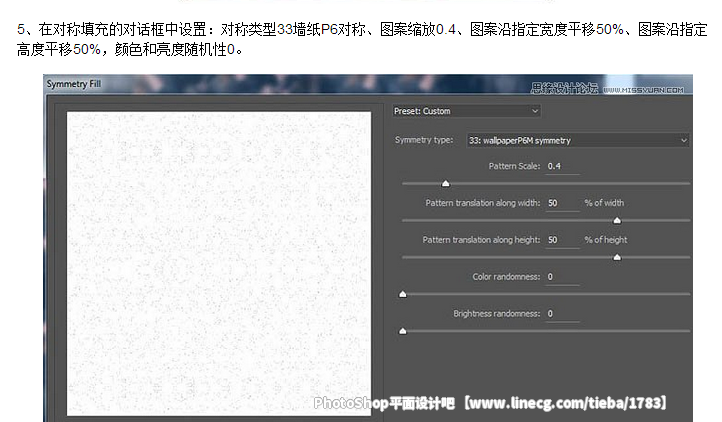Click the 'Brightness randomness:' label
The width and height of the screenshot is (722, 422).
click(496, 314)
